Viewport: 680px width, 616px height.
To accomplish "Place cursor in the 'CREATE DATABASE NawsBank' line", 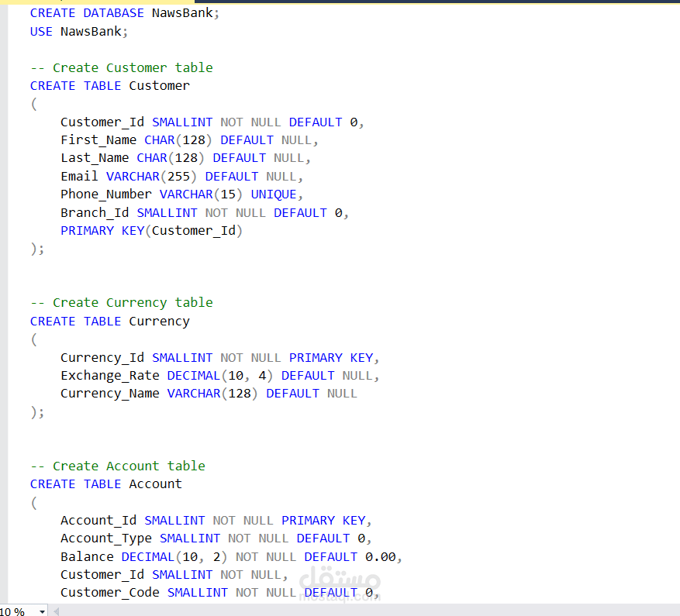I will tap(125, 13).
